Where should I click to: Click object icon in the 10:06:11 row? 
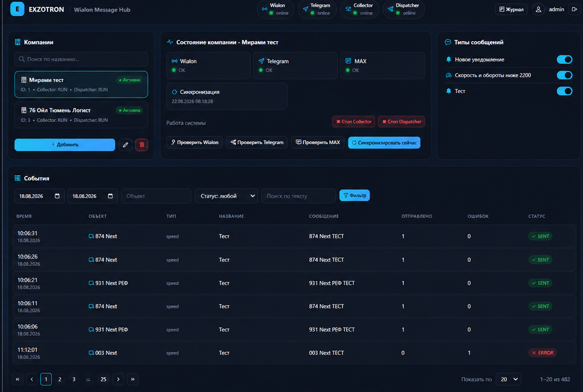point(91,306)
